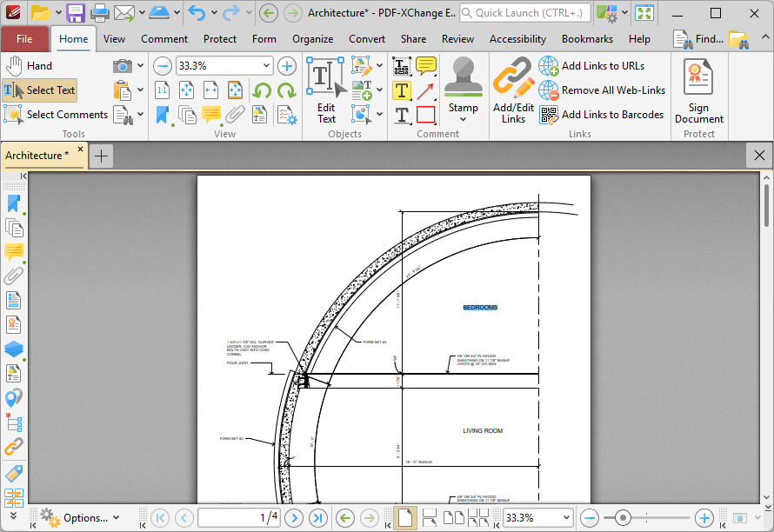Click the Sticky Note comment icon

click(425, 66)
